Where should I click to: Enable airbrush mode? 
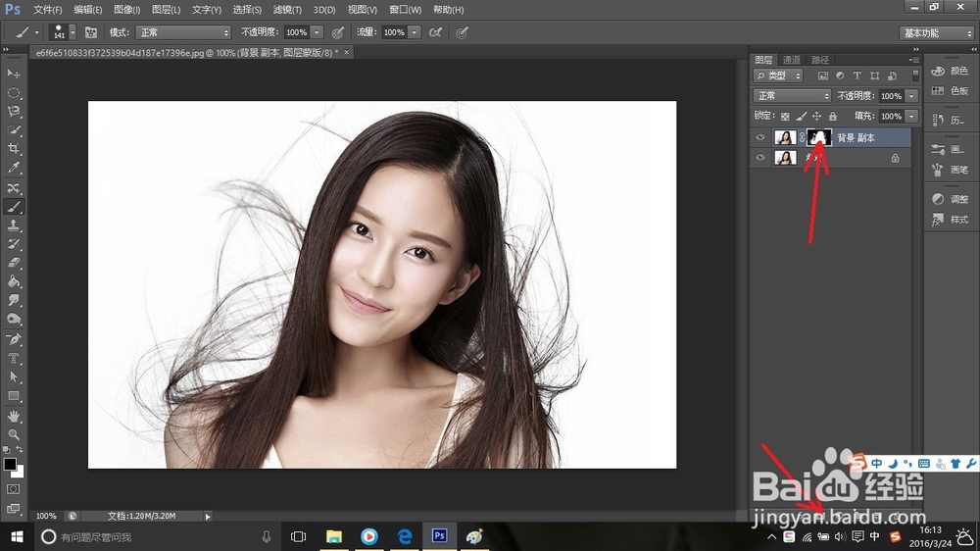436,32
